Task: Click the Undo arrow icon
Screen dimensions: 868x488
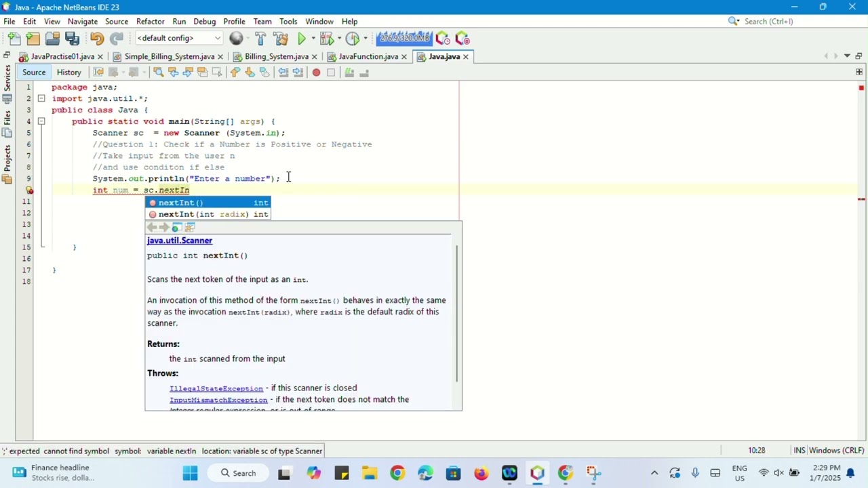Action: tap(97, 39)
